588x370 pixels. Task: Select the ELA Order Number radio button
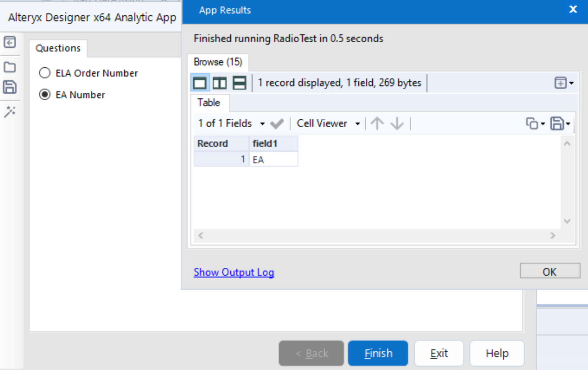coord(44,73)
